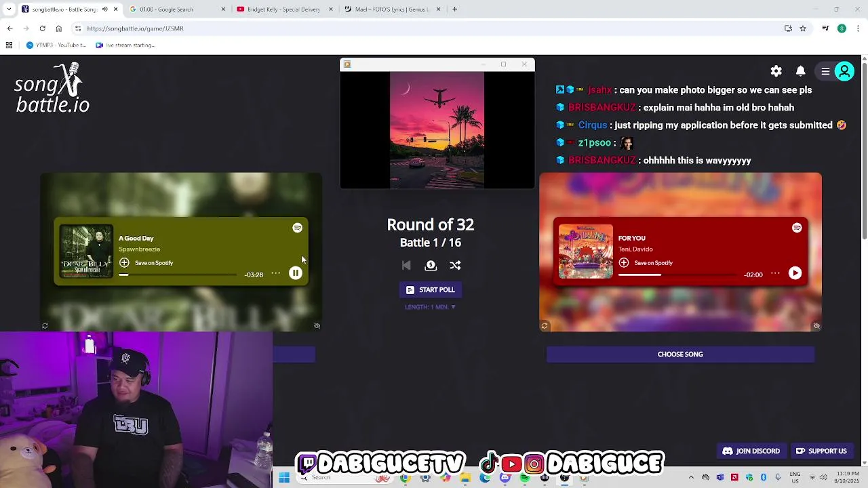Viewport: 868px width, 488px height.
Task: Open the Chrome three-dot menu
Action: (x=858, y=28)
